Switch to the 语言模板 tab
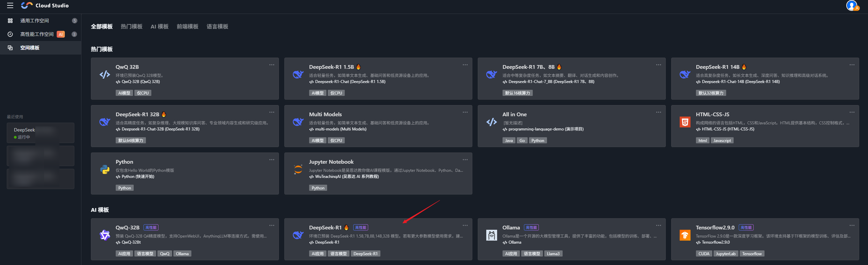 pos(218,26)
